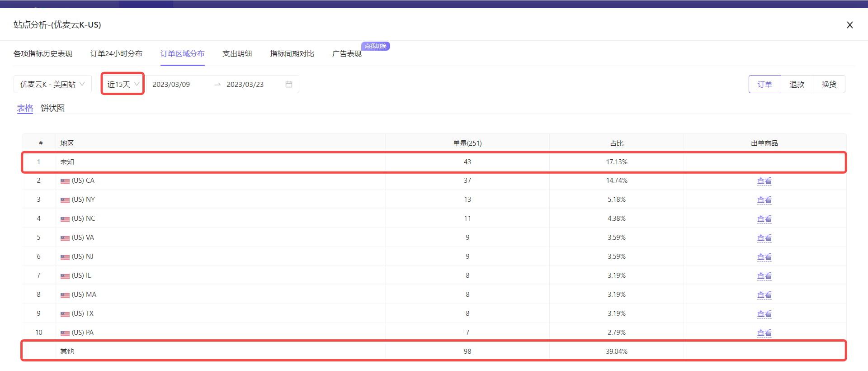Expand the 优麦云K - 美国站 store dropdown
This screenshot has height=371, width=868.
tap(52, 84)
